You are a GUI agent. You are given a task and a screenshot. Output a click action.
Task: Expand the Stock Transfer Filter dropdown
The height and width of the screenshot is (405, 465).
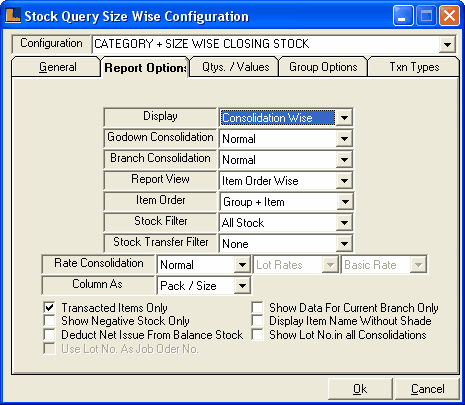click(344, 244)
